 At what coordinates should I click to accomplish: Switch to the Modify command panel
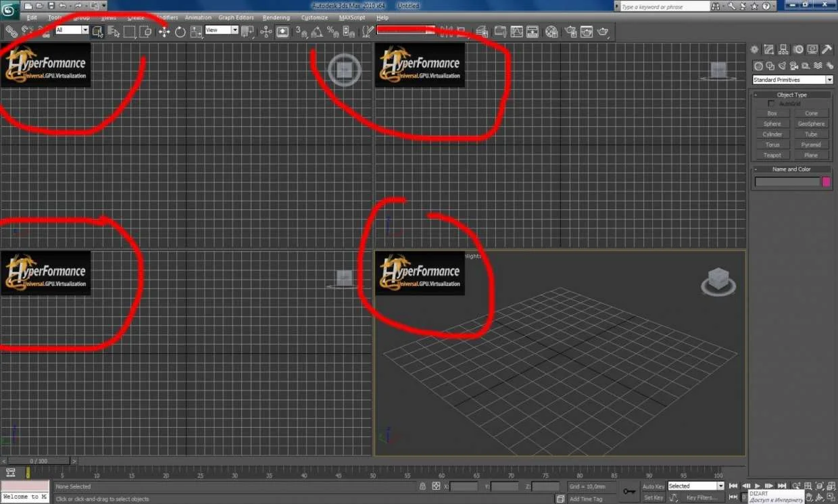(x=769, y=49)
